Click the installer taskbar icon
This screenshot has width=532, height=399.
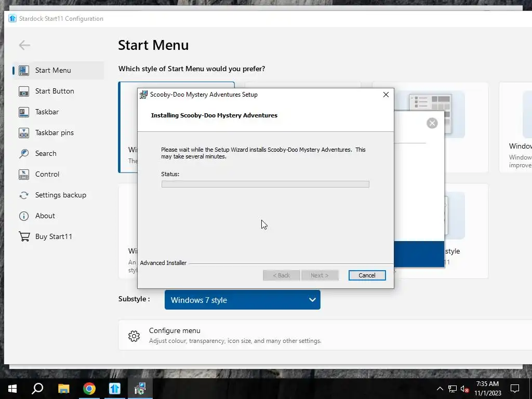[140, 389]
